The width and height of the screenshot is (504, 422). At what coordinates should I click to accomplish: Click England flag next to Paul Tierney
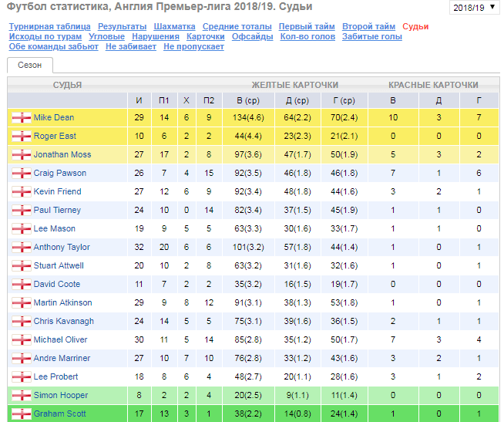22,211
